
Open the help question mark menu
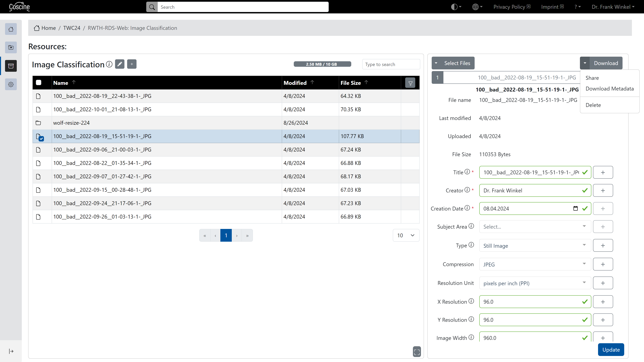tap(577, 7)
